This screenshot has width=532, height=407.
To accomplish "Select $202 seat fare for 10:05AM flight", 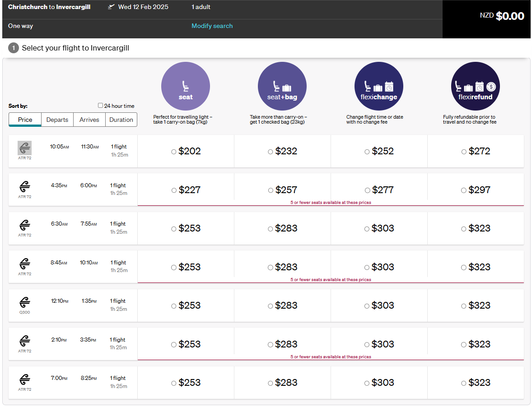I will (x=174, y=152).
